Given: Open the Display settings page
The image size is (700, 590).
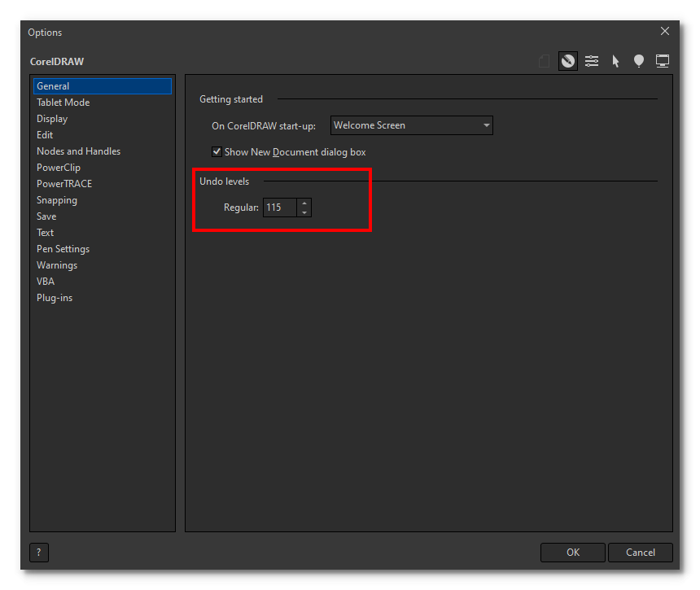Looking at the screenshot, I should [103, 119].
